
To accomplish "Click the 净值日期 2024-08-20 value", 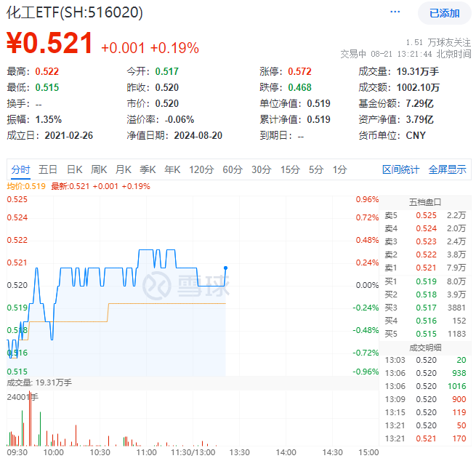I will (x=198, y=135).
